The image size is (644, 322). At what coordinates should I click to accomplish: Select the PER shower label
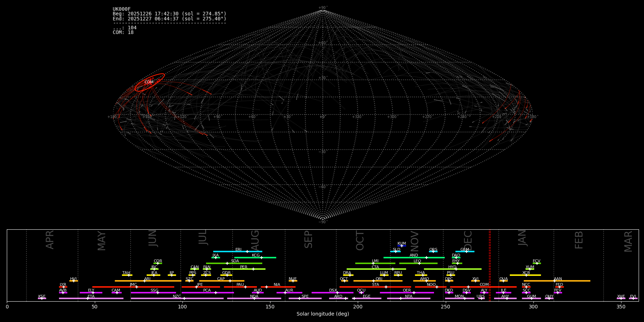(x=244, y=267)
